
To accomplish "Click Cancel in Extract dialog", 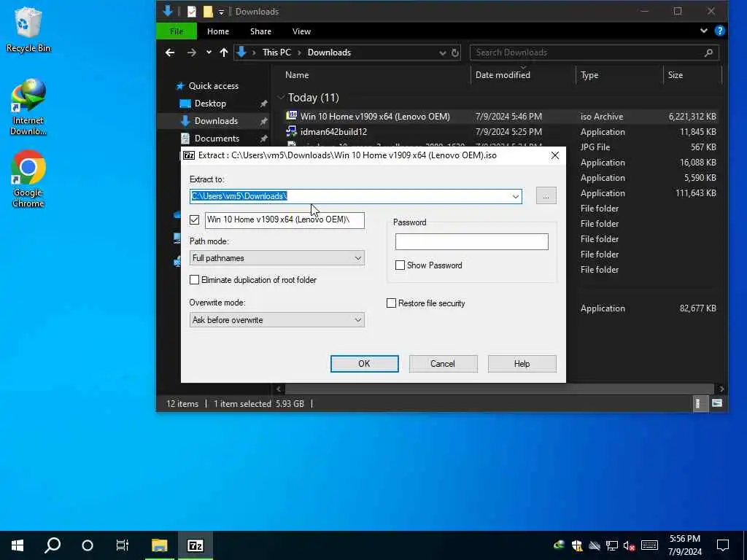I will (443, 363).
